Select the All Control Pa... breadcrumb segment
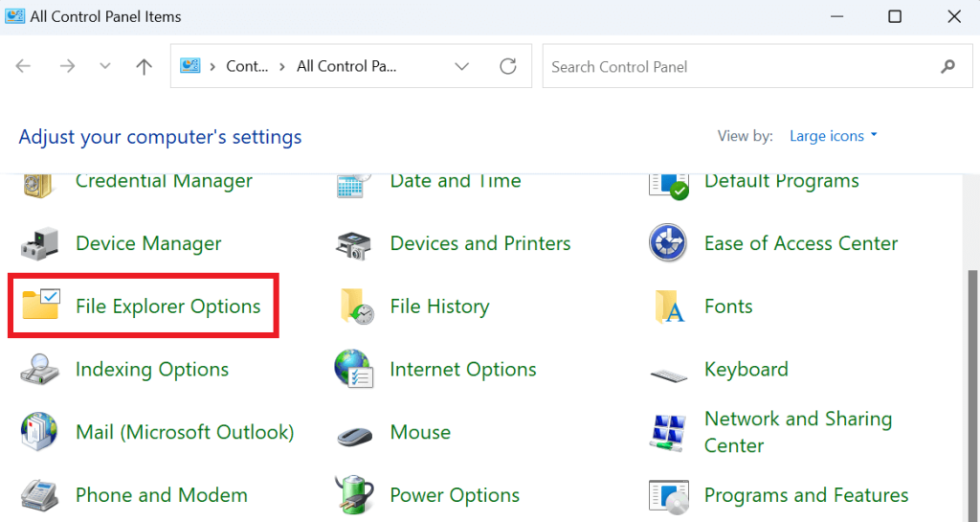This screenshot has width=980, height=522. [346, 66]
